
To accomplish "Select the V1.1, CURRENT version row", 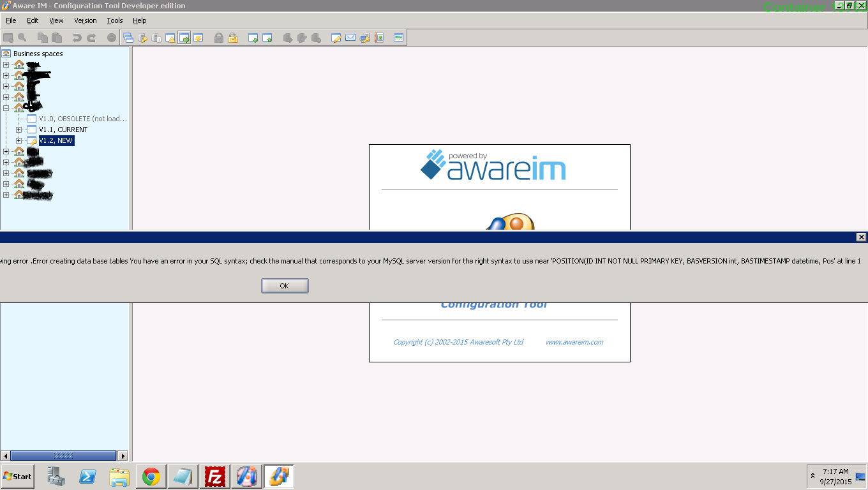I will [63, 130].
